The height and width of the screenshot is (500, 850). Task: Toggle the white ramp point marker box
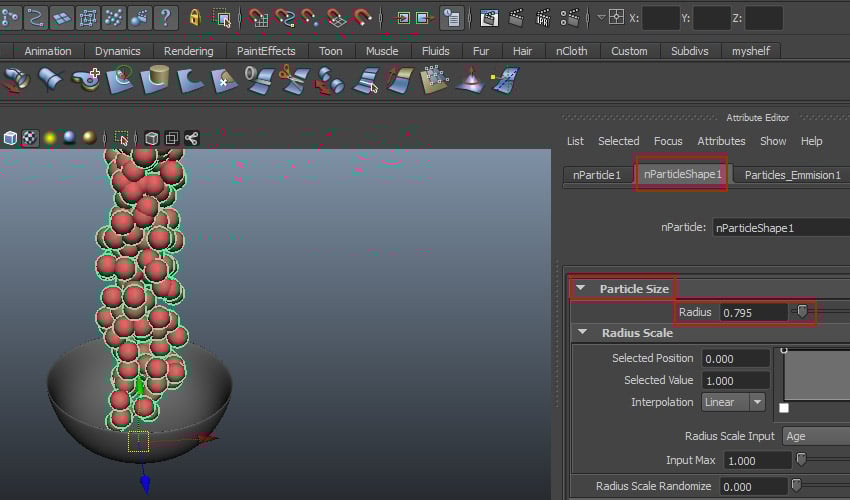tap(783, 408)
